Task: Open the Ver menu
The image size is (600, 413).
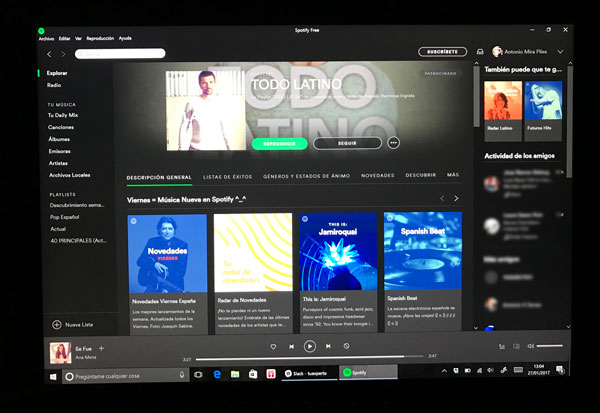Action: coord(78,38)
